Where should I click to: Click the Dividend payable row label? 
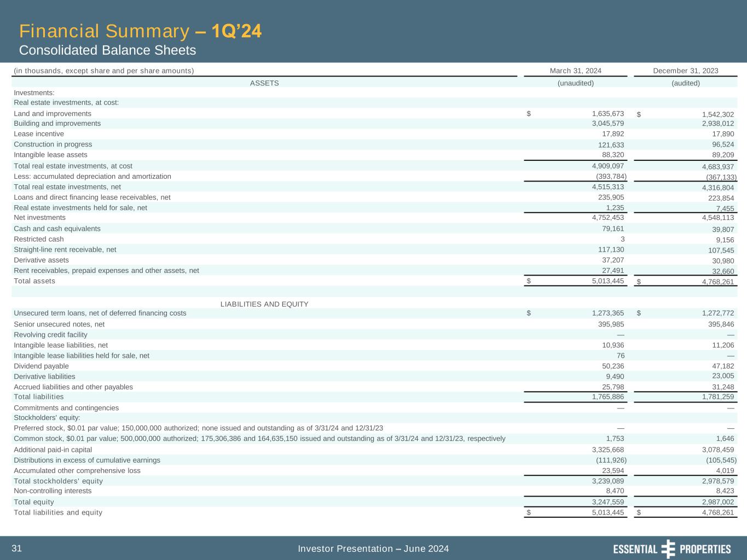[x=41, y=366]
